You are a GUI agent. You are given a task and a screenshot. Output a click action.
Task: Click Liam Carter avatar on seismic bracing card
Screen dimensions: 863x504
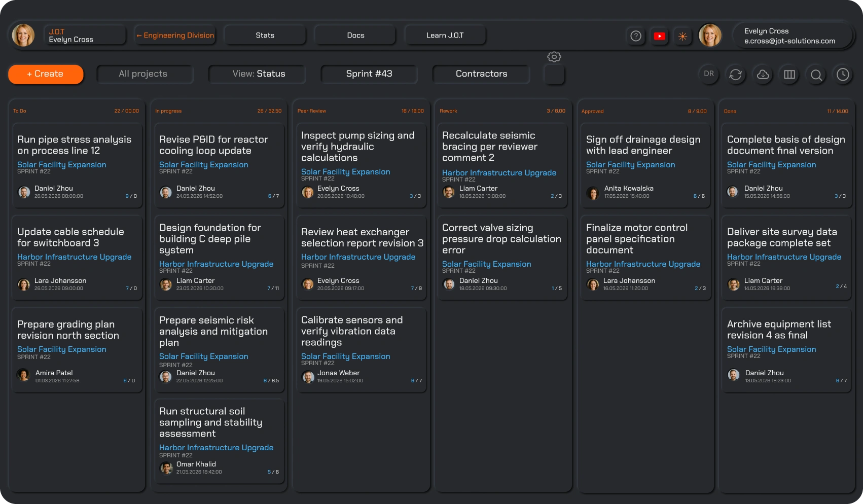tap(449, 192)
